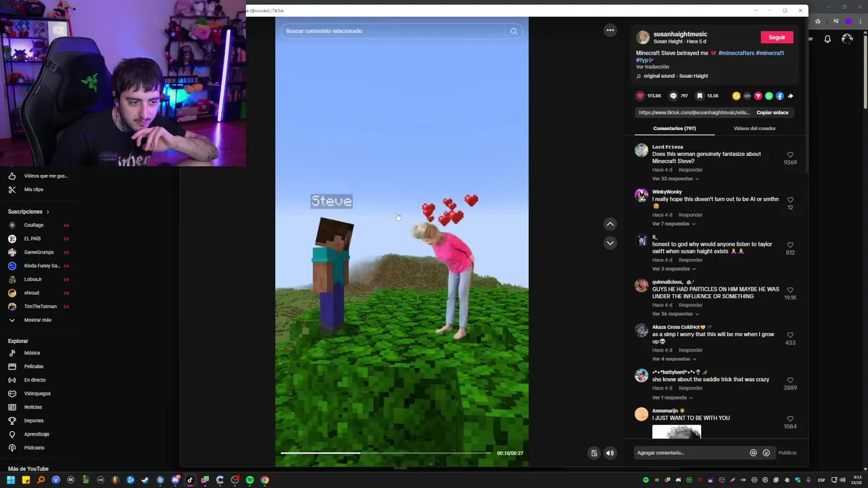Screen dimensions: 868x488
Task: Expand Ver 4 respuestas
Action: (x=674, y=359)
